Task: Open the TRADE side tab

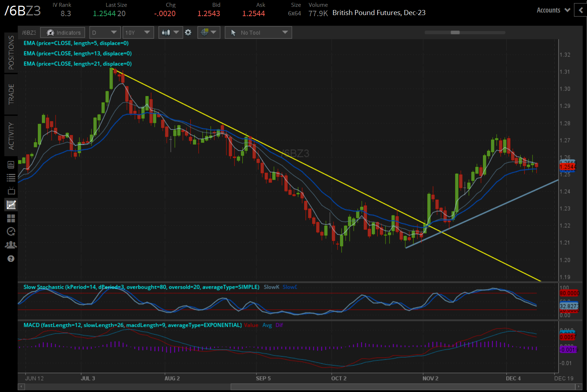Action: point(11,94)
